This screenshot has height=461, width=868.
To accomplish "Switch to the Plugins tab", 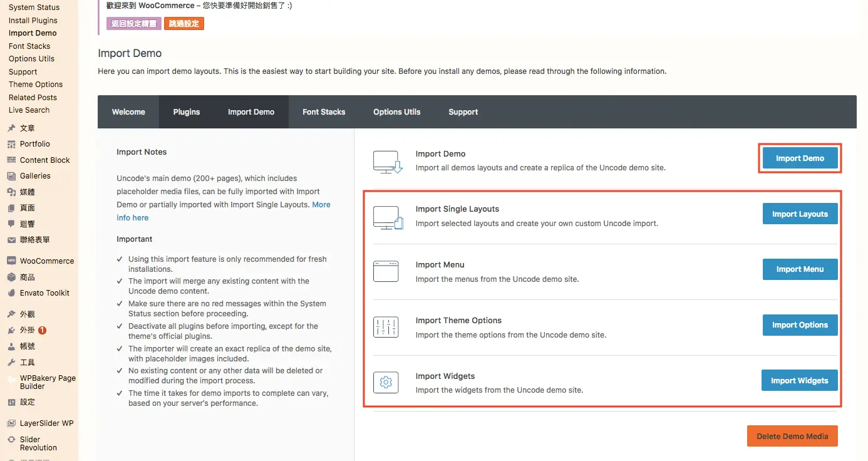I will pos(187,112).
